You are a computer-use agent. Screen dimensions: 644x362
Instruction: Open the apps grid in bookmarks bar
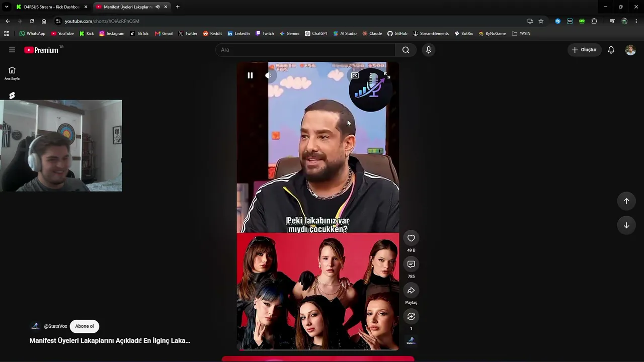tap(7, 34)
